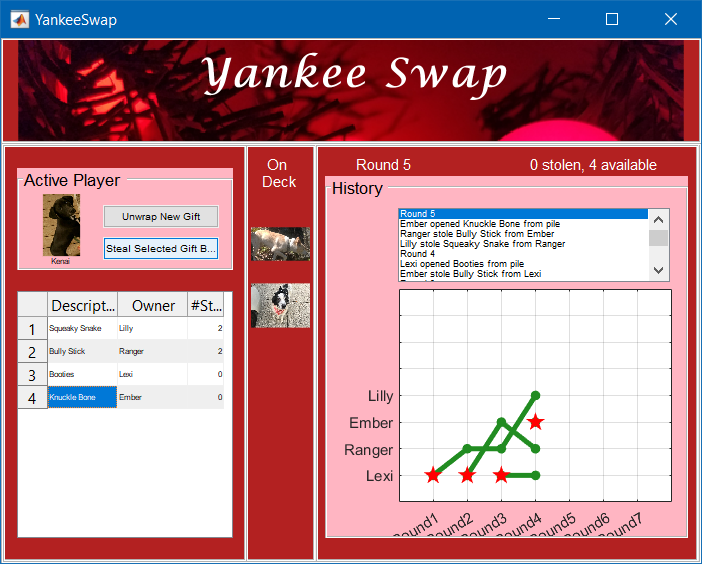Viewport: 702px width, 564px height.
Task: Select row 3 header in gift table
Action: point(32,375)
